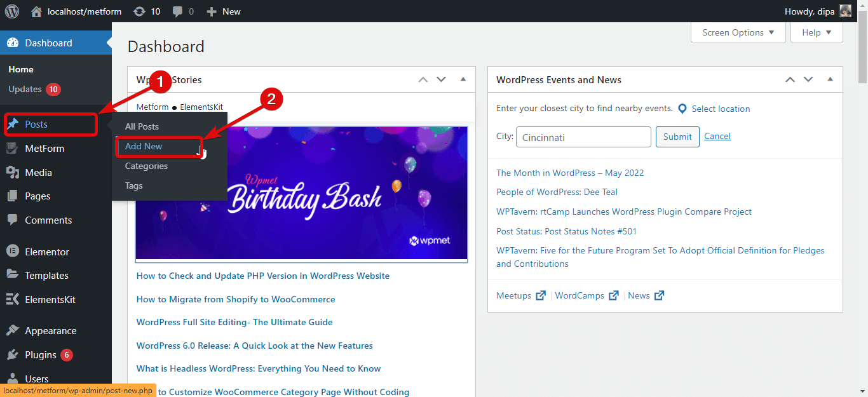The height and width of the screenshot is (397, 868).
Task: Click the Comments sidebar icon
Action: coord(13,220)
